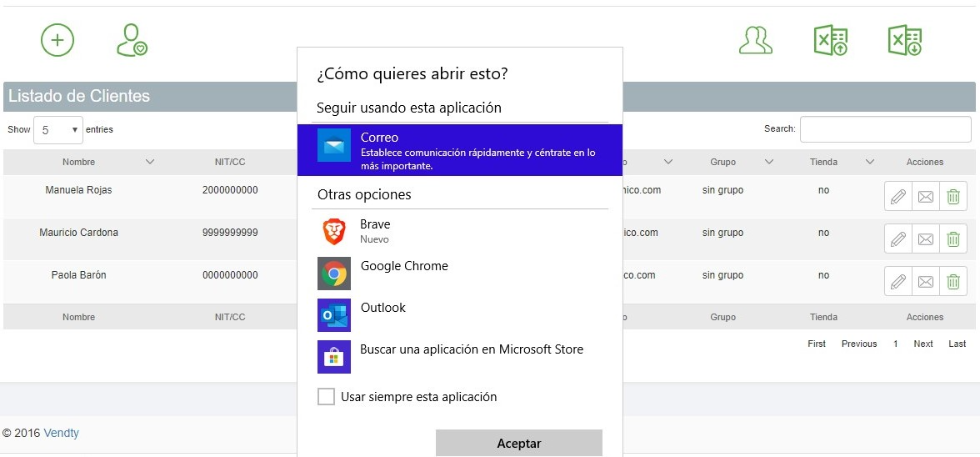This screenshot has height=457, width=980.
Task: Send email to Manuela Rojas envelope icon
Action: tap(926, 196)
